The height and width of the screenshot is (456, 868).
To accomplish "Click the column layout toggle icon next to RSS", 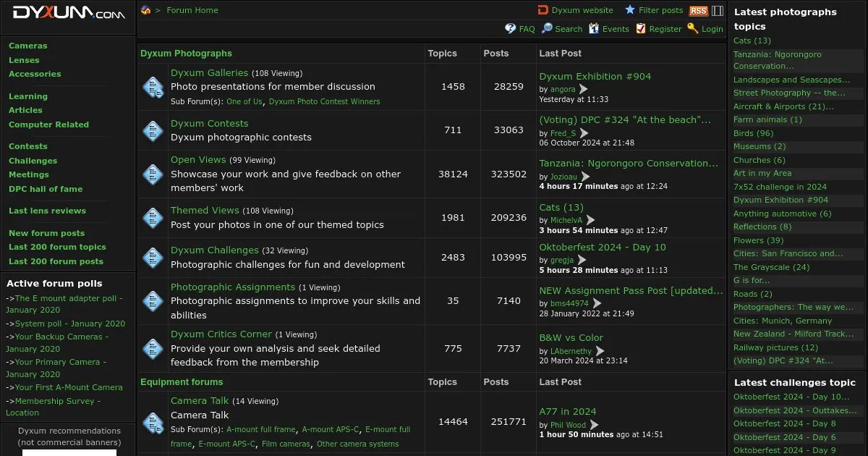I will 718,11.
